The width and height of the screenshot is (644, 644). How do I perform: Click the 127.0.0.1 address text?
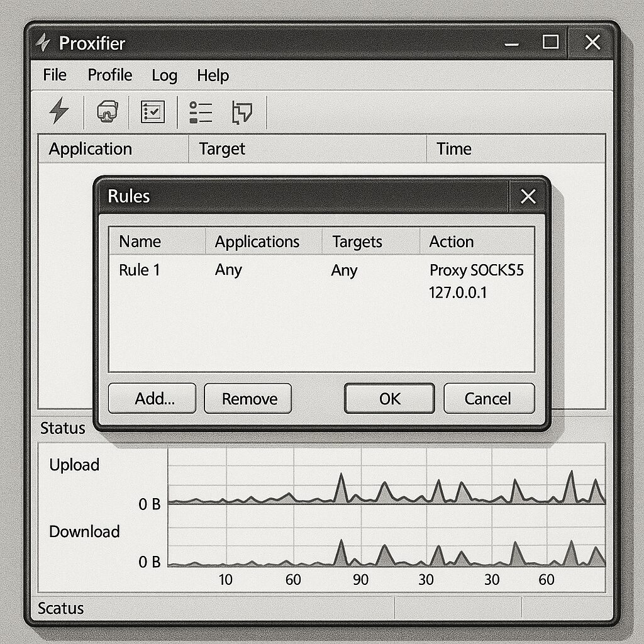(x=458, y=293)
